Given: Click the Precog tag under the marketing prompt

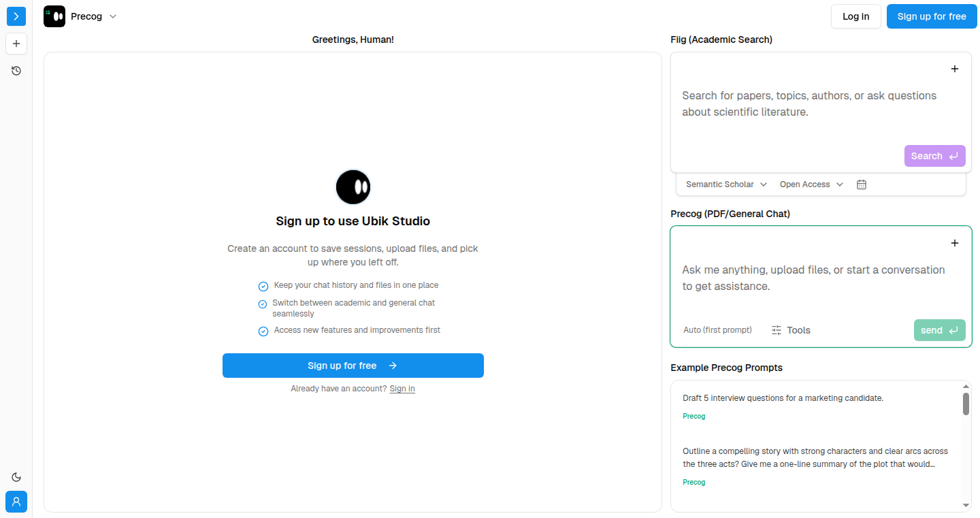Looking at the screenshot, I should point(694,416).
